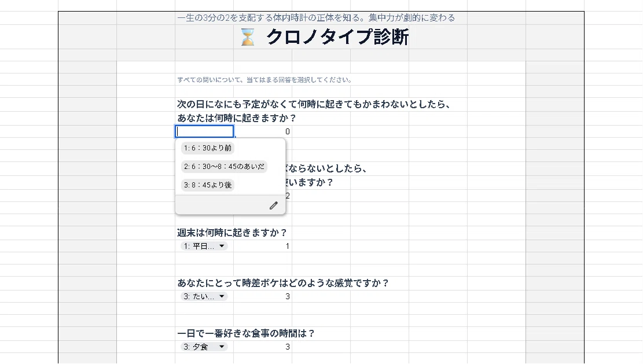Click the pencil edit icon in dropdown popup

(274, 205)
